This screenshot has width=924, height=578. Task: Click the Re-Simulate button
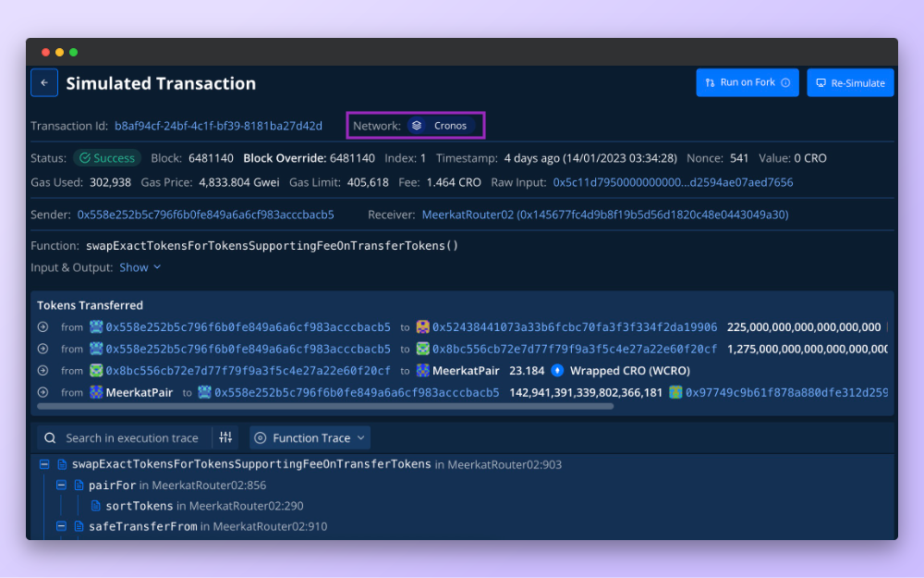(850, 82)
